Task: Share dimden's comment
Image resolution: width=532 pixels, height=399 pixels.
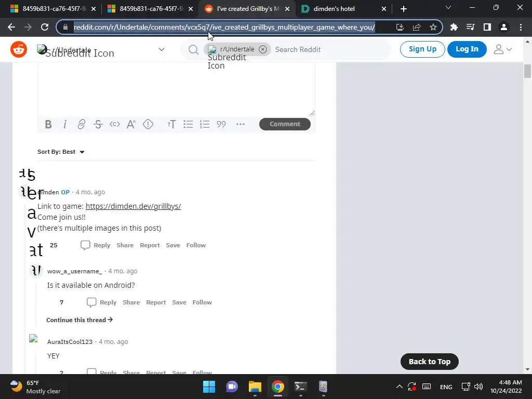Action: click(x=125, y=245)
